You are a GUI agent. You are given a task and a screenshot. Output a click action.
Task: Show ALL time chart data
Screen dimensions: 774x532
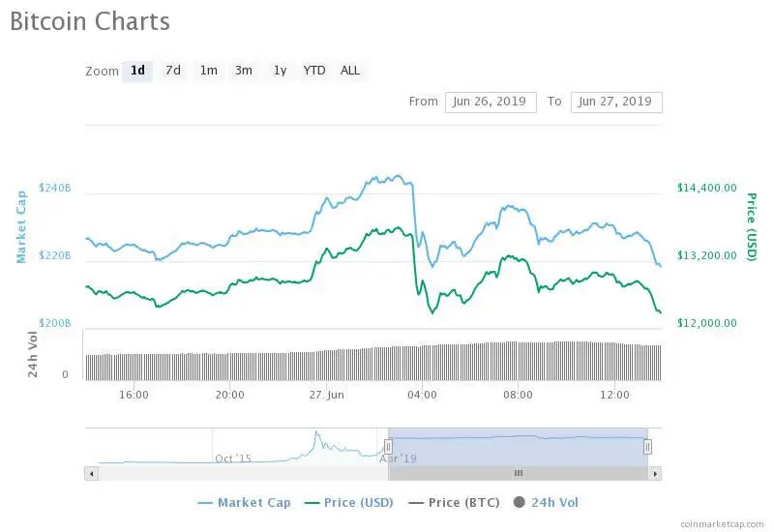point(350,71)
